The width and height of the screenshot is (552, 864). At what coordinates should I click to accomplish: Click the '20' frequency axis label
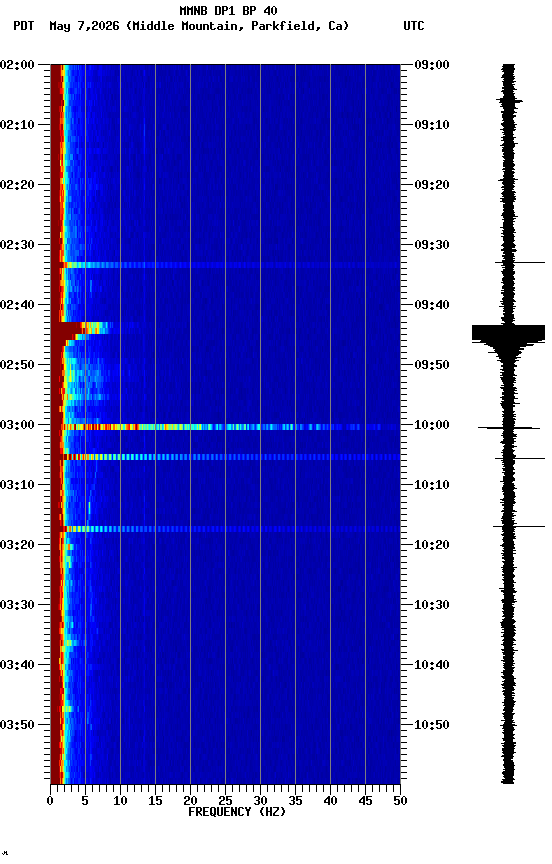[190, 801]
